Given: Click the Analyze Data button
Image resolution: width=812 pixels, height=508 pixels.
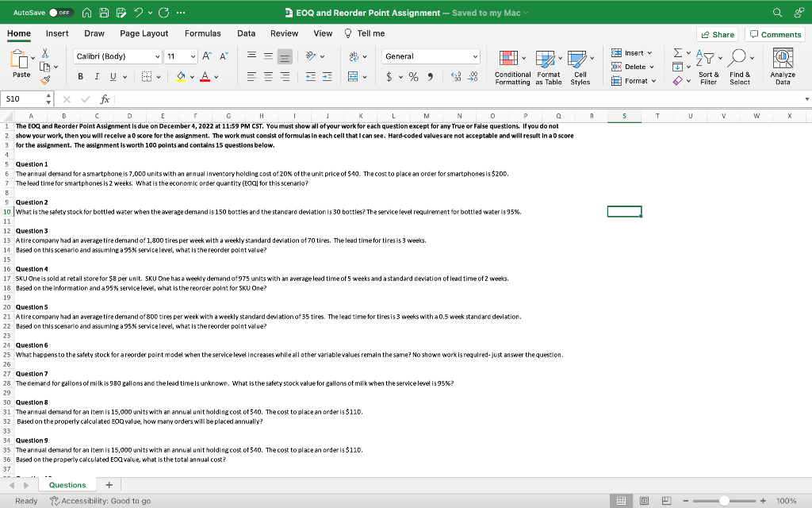Looking at the screenshot, I should pyautogui.click(x=783, y=67).
